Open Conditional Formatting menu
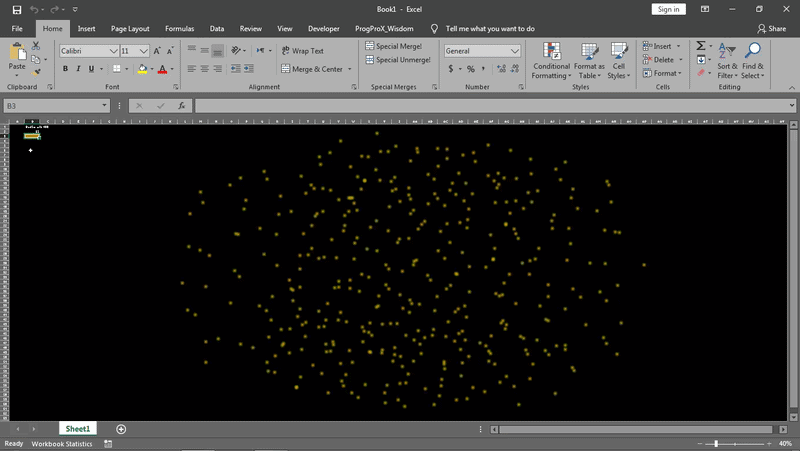The width and height of the screenshot is (800, 451). click(551, 61)
